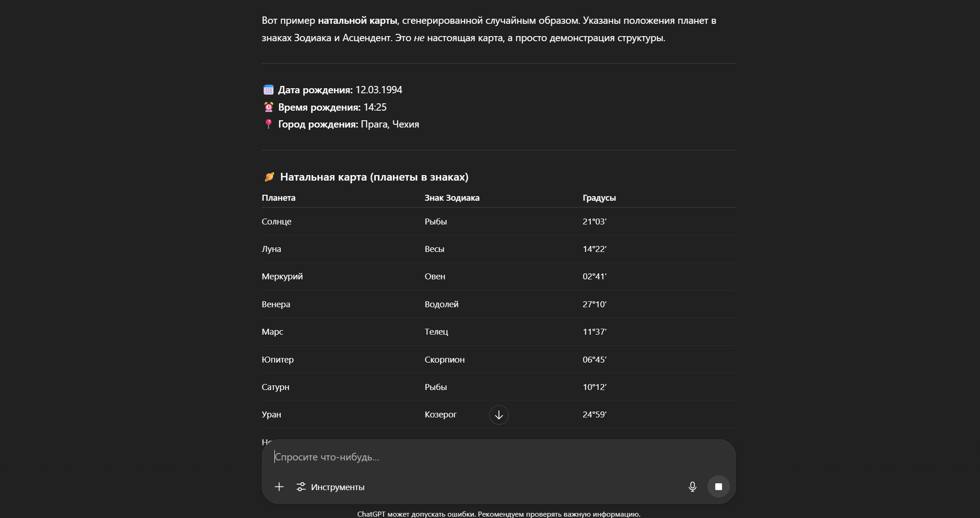Image resolution: width=980 pixels, height=518 pixels.
Task: Click the plus attach button
Action: 279,487
